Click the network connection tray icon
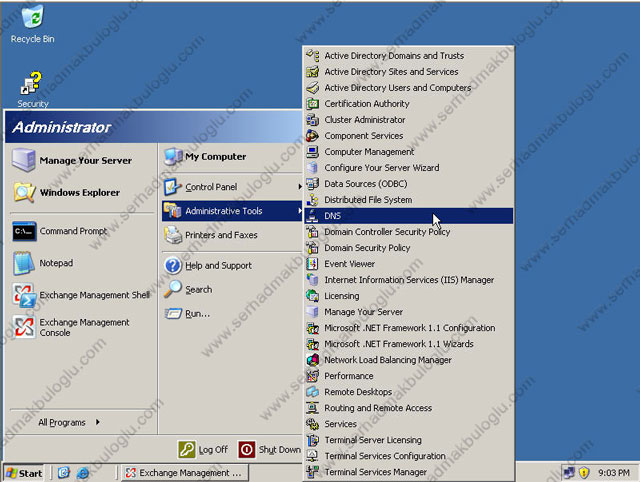 569,473
